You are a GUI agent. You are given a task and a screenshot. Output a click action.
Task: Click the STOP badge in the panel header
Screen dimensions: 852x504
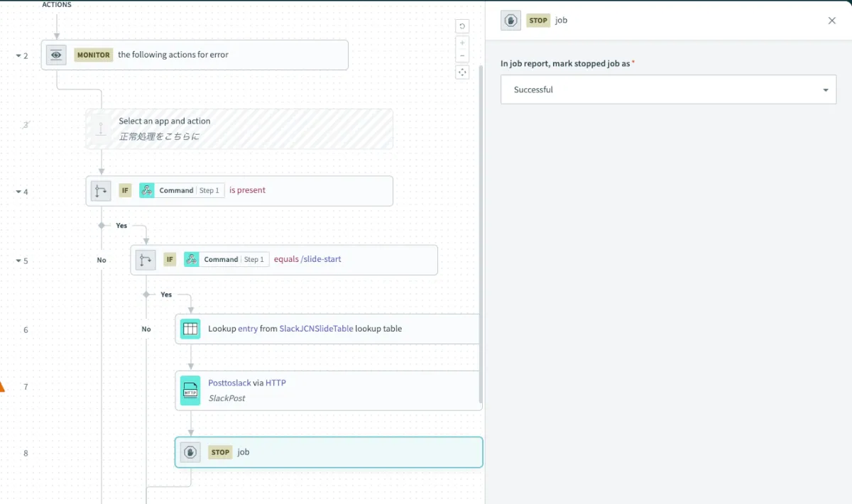(538, 21)
